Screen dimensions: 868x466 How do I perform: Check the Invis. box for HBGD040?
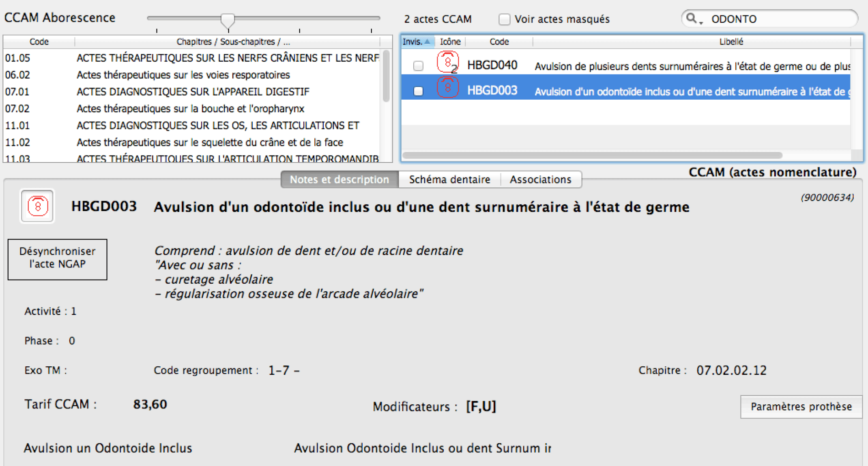418,66
